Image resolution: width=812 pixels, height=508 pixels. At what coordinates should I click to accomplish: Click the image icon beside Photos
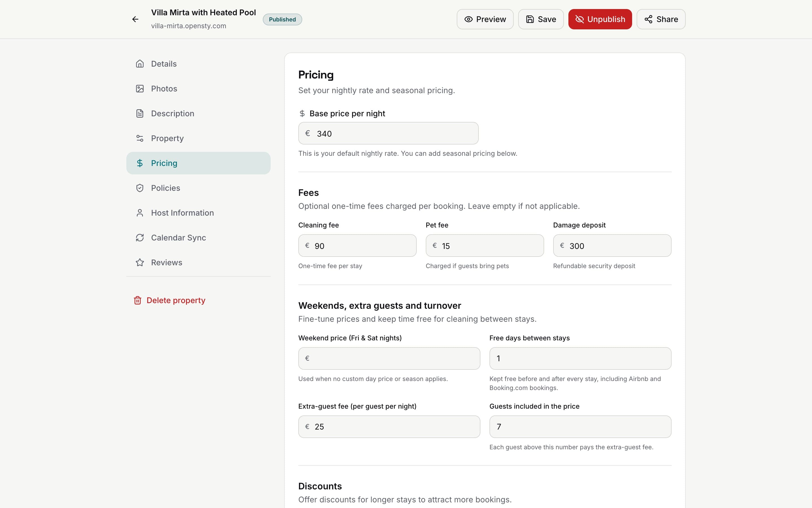tap(140, 89)
